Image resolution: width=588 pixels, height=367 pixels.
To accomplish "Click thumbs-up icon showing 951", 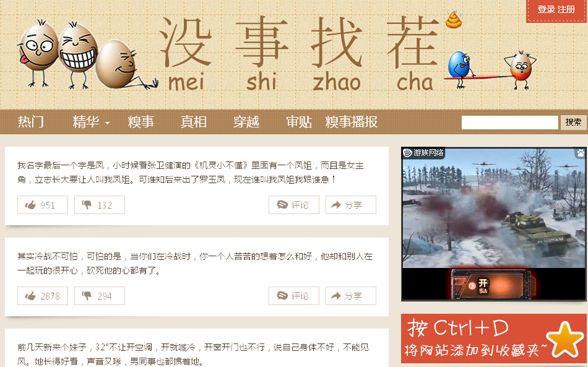I will [x=30, y=205].
